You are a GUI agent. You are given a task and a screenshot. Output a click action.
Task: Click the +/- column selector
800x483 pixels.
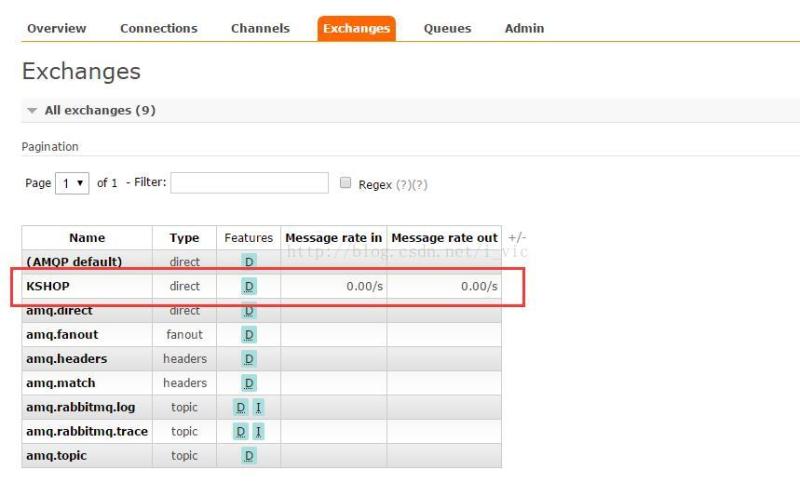(x=516, y=237)
